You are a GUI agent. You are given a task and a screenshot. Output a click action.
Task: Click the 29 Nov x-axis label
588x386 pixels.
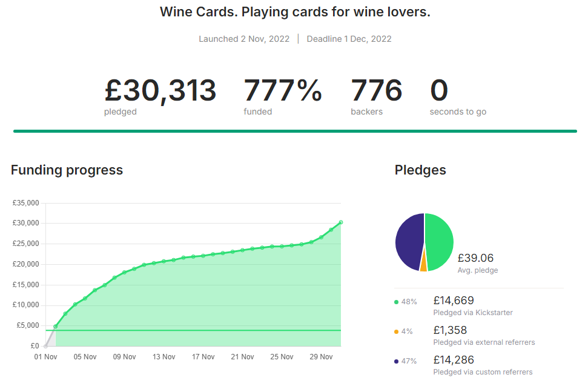[x=321, y=357]
